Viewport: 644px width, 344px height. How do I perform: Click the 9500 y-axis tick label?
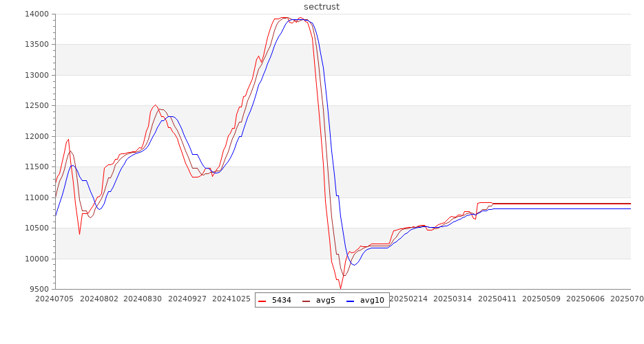pyautogui.click(x=37, y=290)
